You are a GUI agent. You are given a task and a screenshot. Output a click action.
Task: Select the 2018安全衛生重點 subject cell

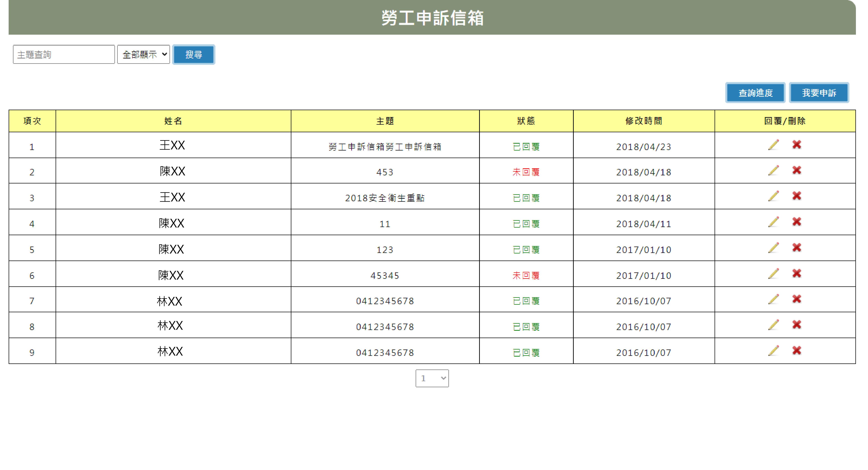pos(385,198)
